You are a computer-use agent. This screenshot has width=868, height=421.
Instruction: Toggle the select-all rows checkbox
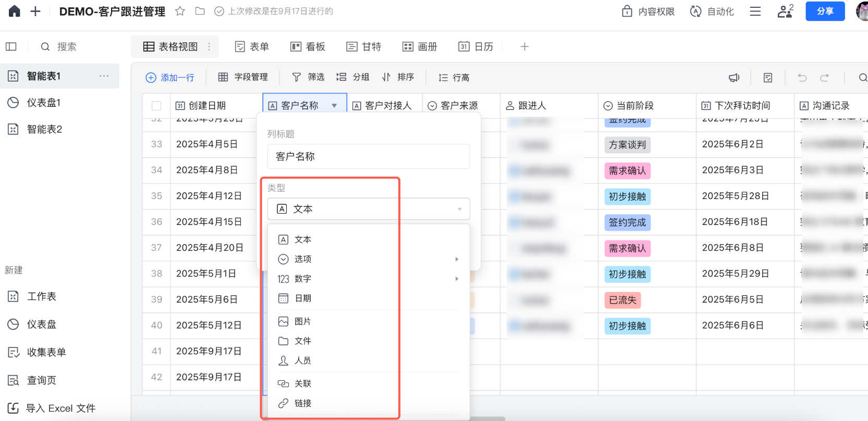(156, 106)
